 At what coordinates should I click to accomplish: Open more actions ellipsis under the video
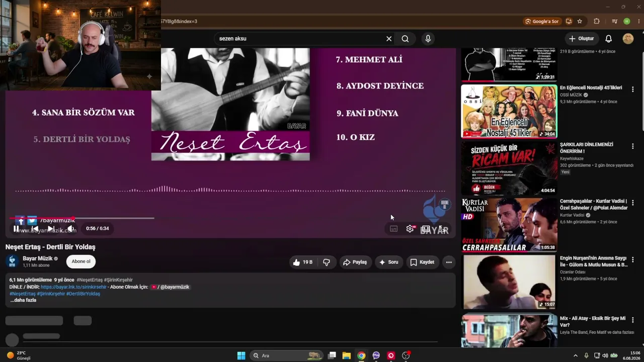pos(449,262)
